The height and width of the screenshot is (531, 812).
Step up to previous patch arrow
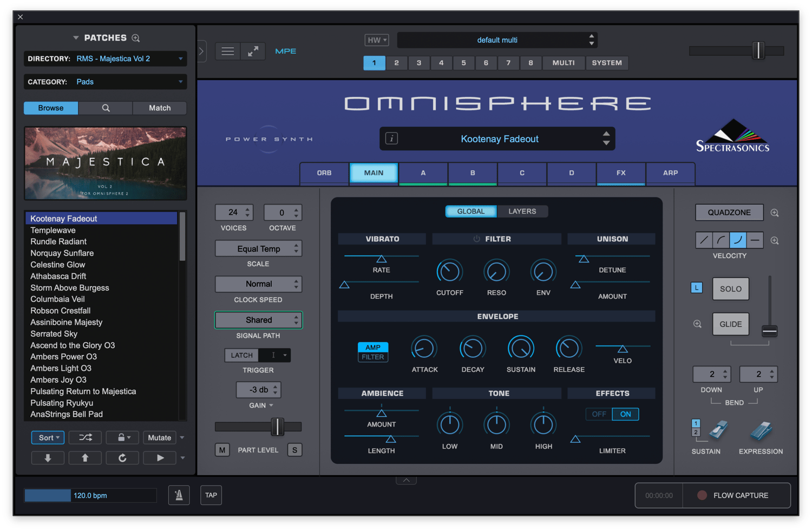coord(85,458)
